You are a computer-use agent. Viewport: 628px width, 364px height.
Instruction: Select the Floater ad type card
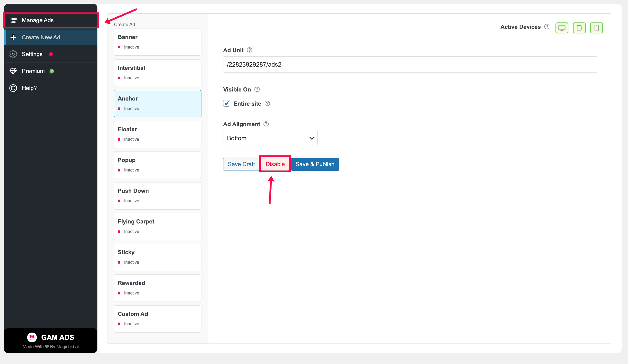pyautogui.click(x=158, y=134)
